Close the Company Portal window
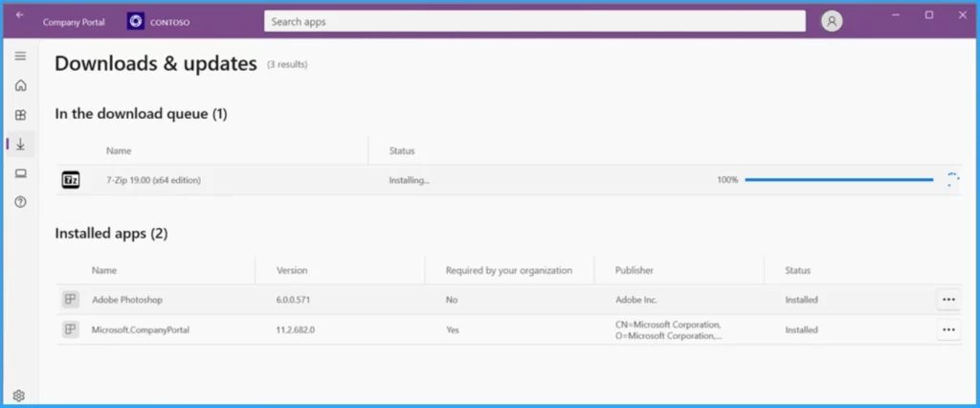Viewport: 980px width, 408px height. [963, 15]
